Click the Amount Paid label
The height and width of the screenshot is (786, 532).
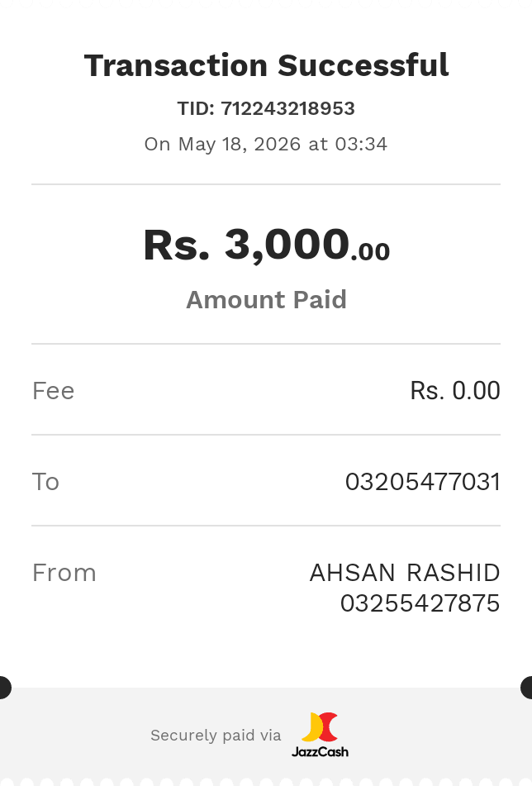(266, 300)
